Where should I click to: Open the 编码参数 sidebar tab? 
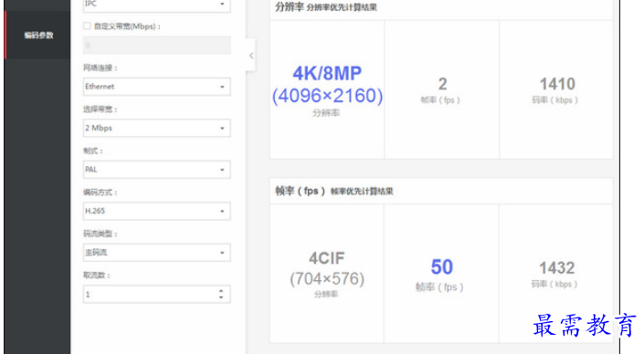(37, 36)
